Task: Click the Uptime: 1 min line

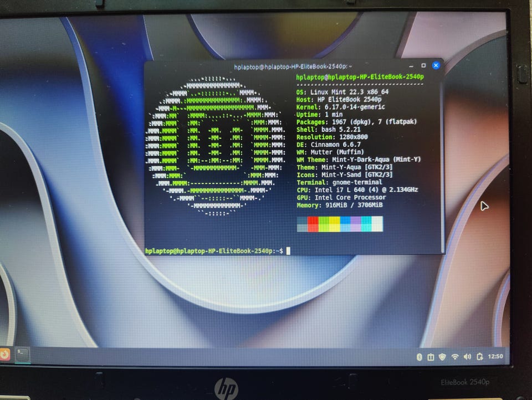Action: pyautogui.click(x=319, y=115)
